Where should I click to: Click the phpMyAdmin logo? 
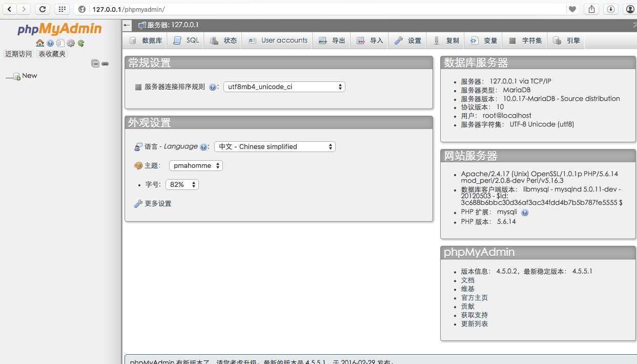[x=59, y=29]
